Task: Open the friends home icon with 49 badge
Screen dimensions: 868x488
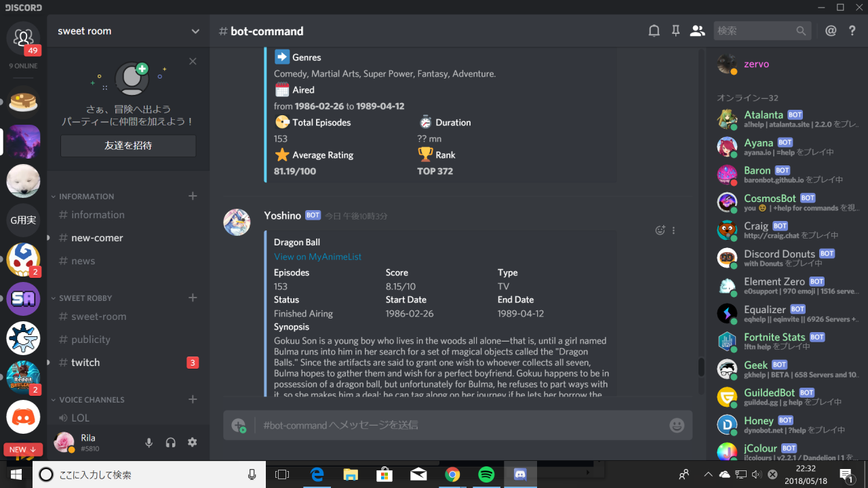Action: coord(23,37)
